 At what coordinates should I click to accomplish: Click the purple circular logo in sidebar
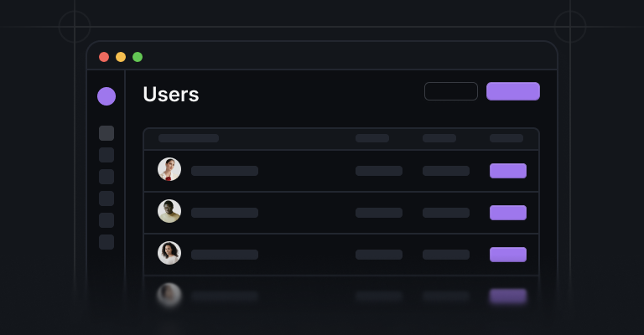click(x=106, y=96)
